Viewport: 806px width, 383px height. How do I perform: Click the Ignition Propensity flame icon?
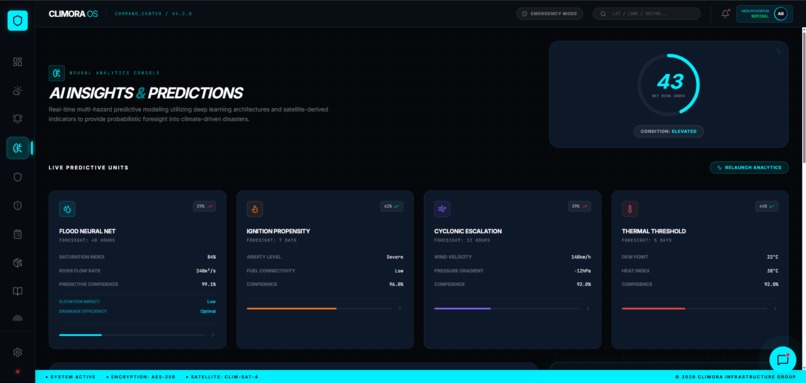255,209
